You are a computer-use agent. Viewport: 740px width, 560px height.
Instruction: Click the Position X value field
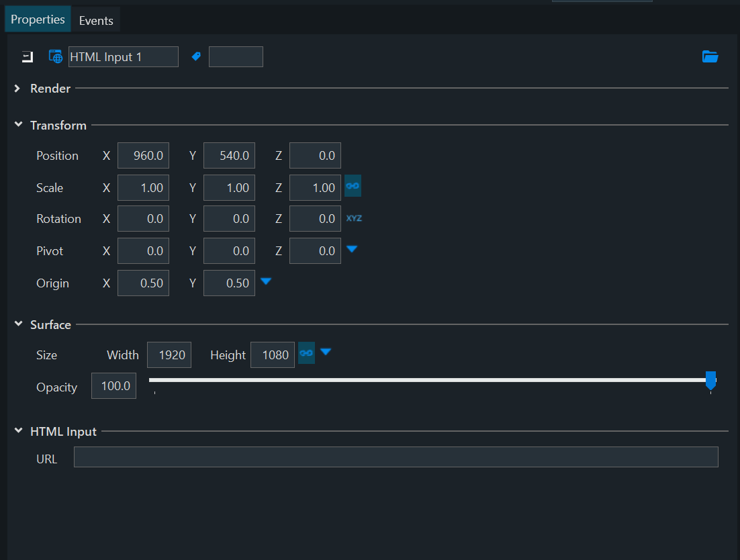tap(143, 156)
